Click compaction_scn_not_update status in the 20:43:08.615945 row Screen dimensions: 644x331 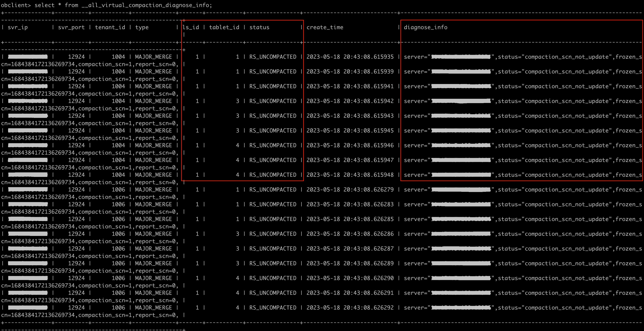click(566, 131)
